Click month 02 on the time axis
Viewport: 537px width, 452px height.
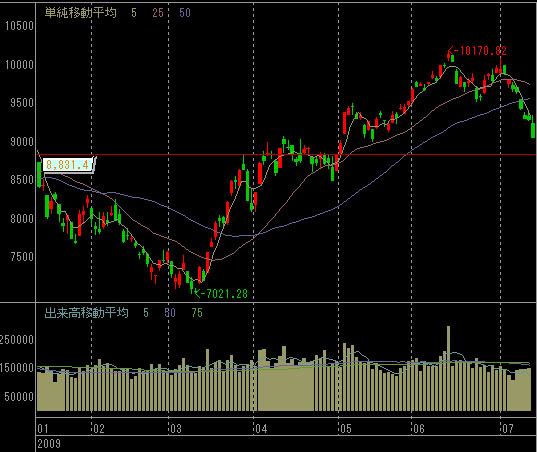[x=99, y=428]
